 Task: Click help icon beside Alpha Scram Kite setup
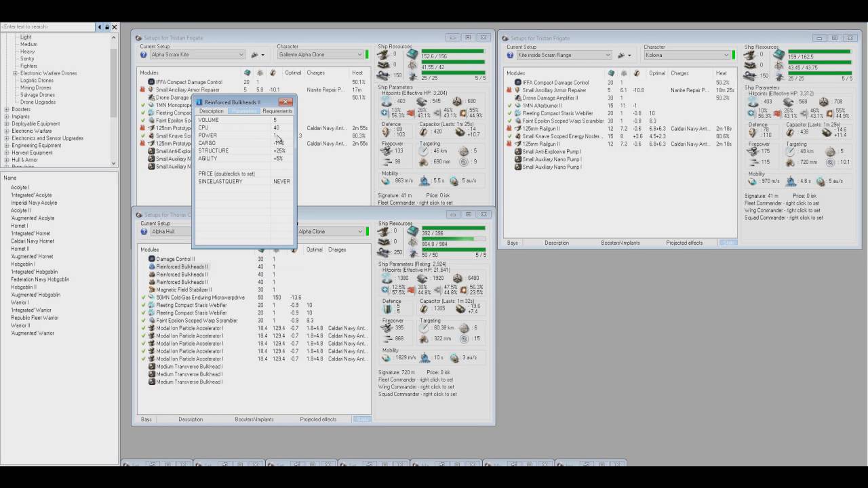(x=144, y=55)
